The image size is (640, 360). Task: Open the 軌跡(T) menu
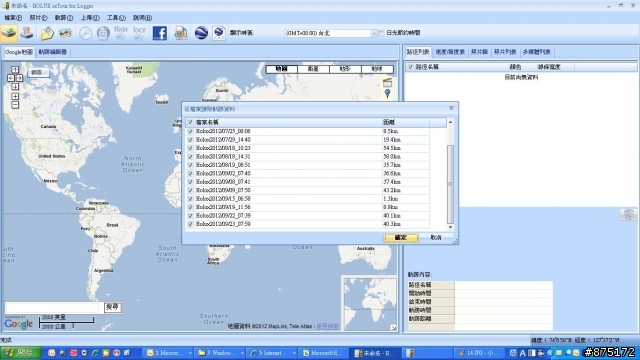(x=64, y=18)
